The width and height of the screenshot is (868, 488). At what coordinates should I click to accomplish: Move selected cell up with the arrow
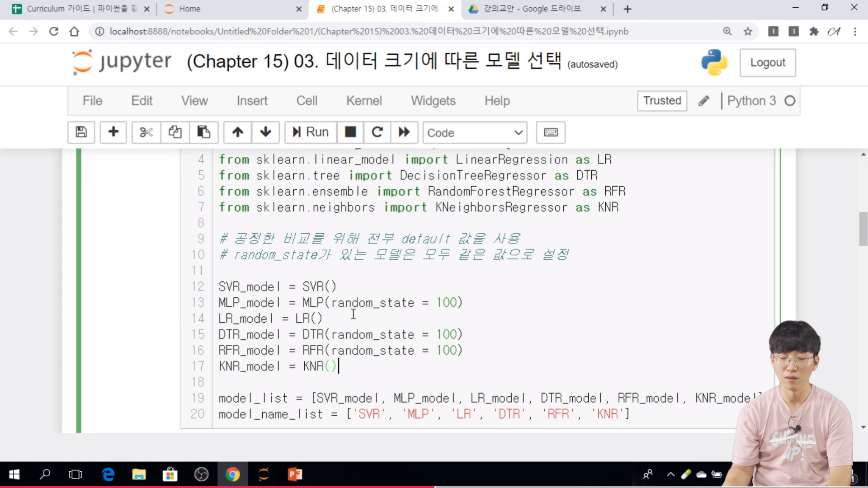[238, 132]
